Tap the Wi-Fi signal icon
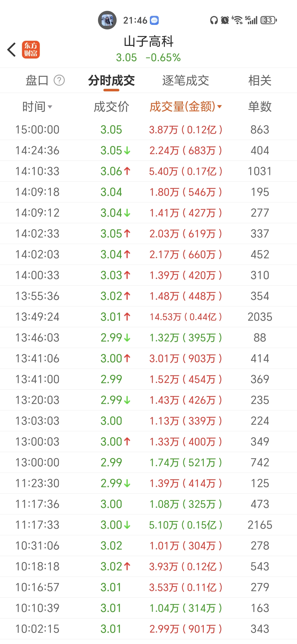This screenshot has height=644, width=297. click(237, 20)
